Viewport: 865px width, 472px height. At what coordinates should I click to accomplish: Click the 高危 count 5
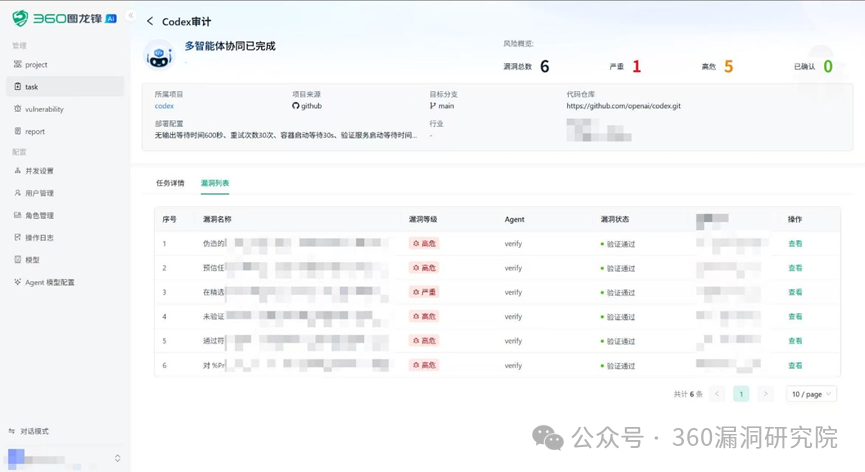(x=728, y=67)
